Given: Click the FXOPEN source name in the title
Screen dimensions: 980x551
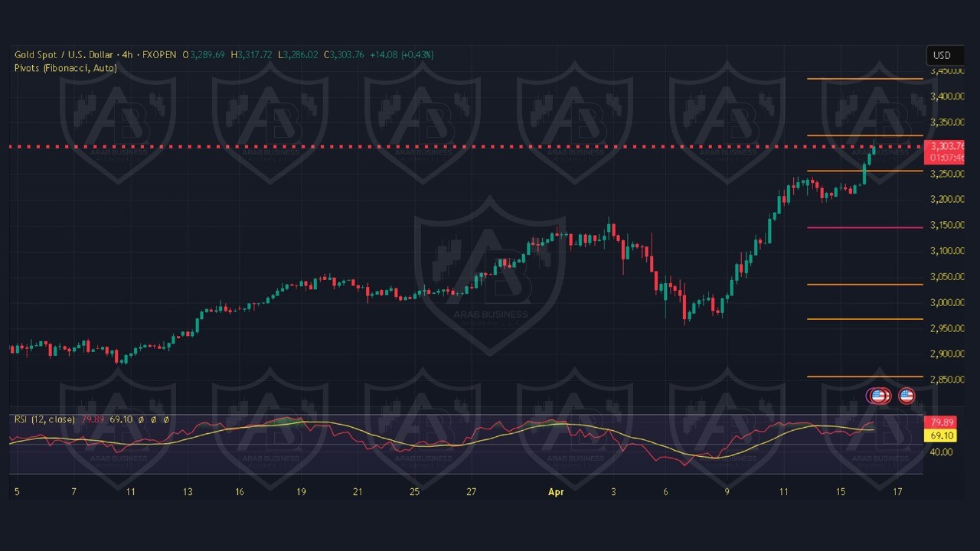Looking at the screenshot, I should coord(159,55).
